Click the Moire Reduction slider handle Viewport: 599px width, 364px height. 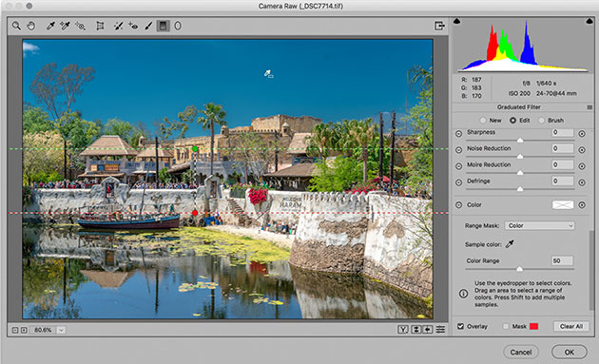click(x=520, y=173)
